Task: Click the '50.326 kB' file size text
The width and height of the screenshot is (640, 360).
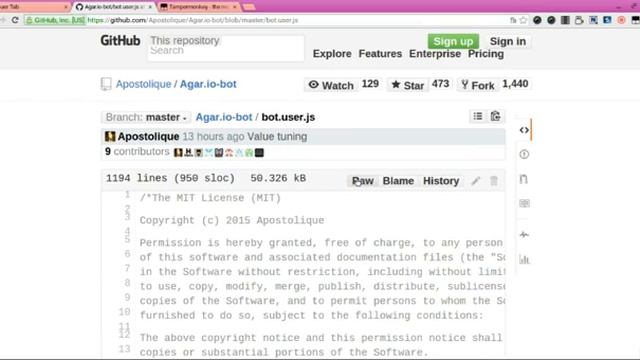Action: pyautogui.click(x=278, y=178)
